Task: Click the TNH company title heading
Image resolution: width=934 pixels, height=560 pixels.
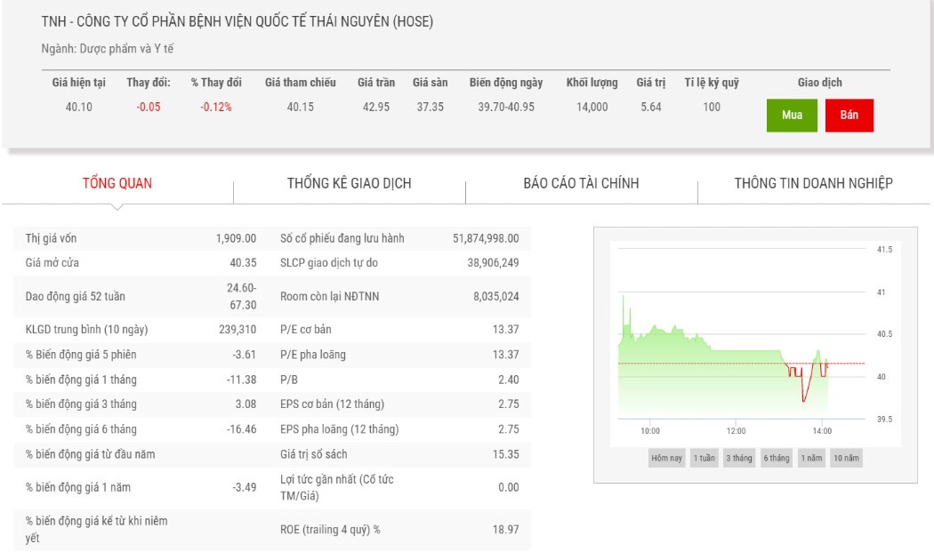Action: 238,21
